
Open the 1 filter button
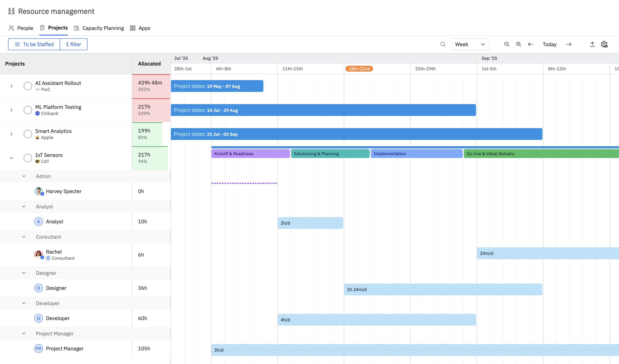[x=73, y=44]
